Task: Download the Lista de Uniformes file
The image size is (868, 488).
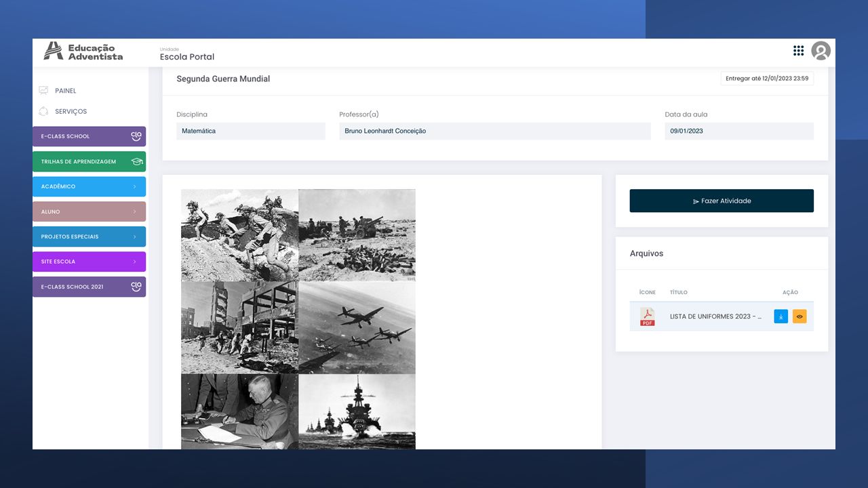Action: tap(781, 317)
